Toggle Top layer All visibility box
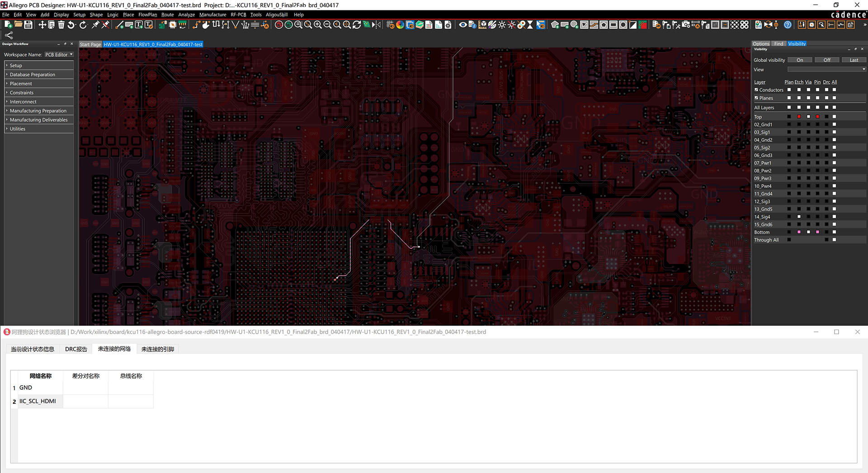The image size is (868, 473). tap(834, 117)
